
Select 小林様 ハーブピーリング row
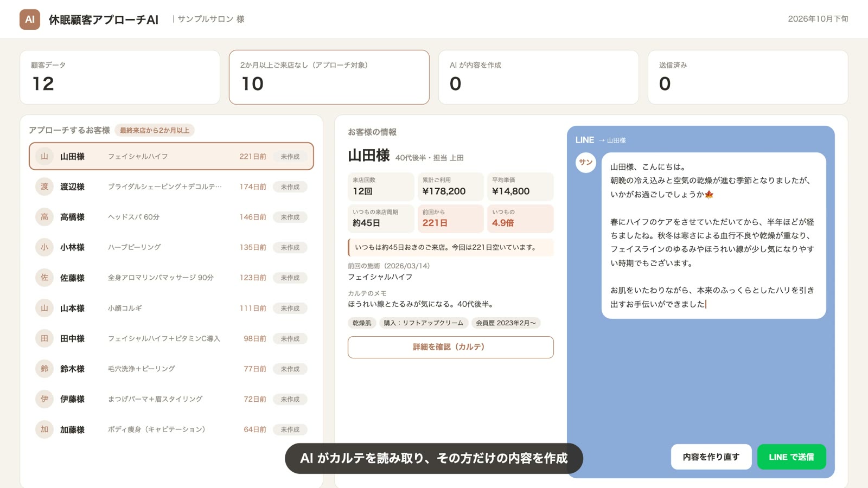click(x=171, y=247)
